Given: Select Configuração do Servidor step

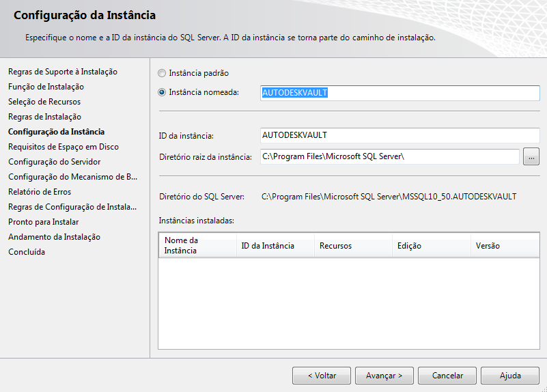Looking at the screenshot, I should pyautogui.click(x=55, y=162).
